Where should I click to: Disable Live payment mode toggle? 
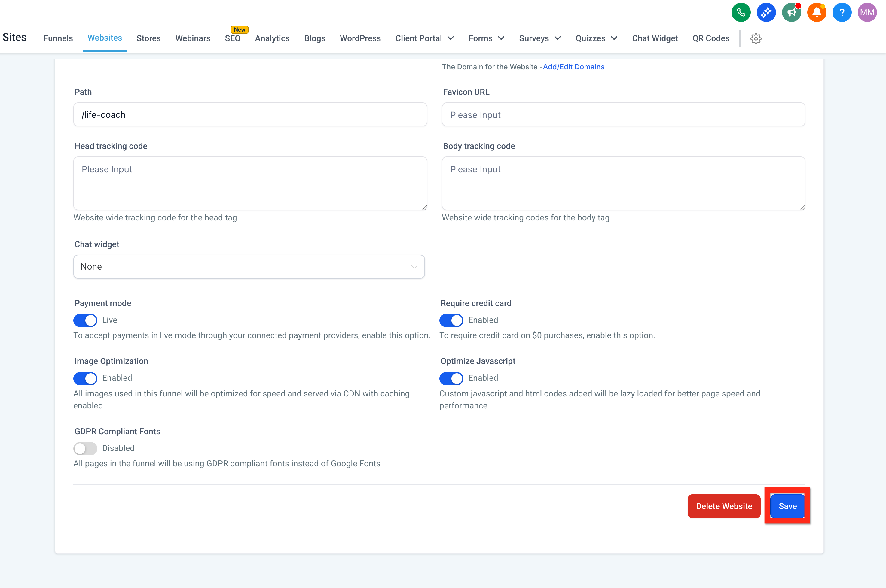(x=85, y=320)
